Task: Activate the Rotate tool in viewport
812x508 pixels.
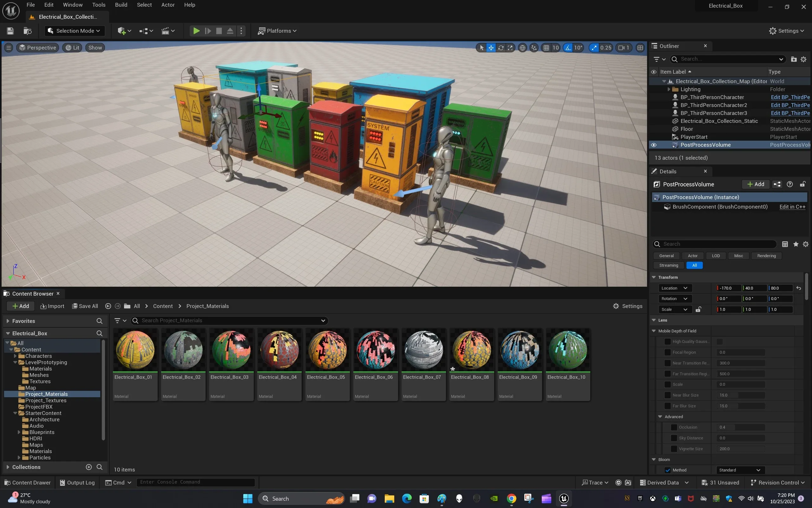Action: pos(501,48)
